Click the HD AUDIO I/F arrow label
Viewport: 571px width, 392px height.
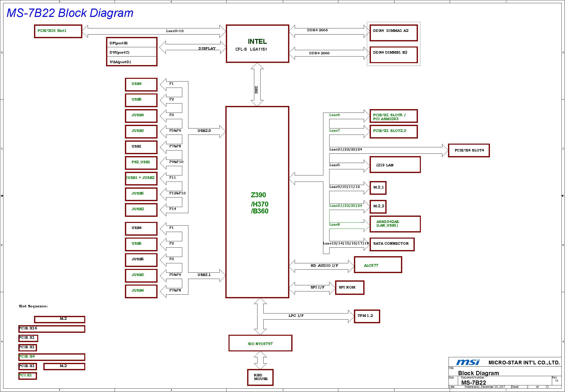324,265
